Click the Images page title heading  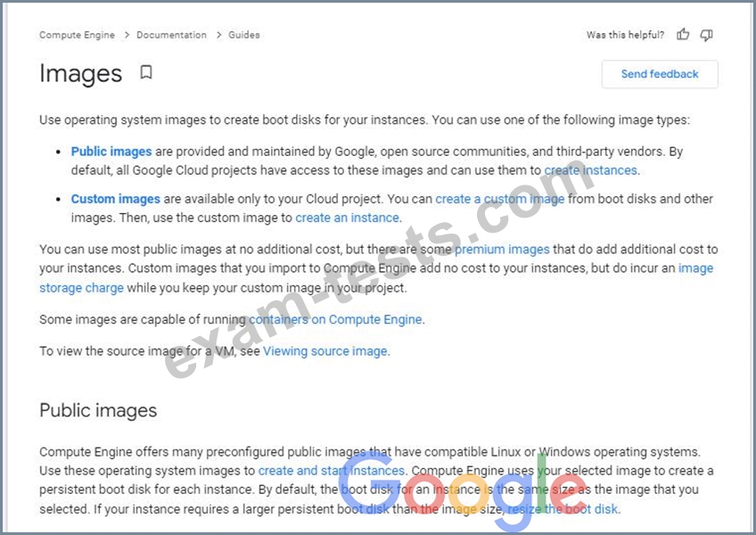click(80, 73)
